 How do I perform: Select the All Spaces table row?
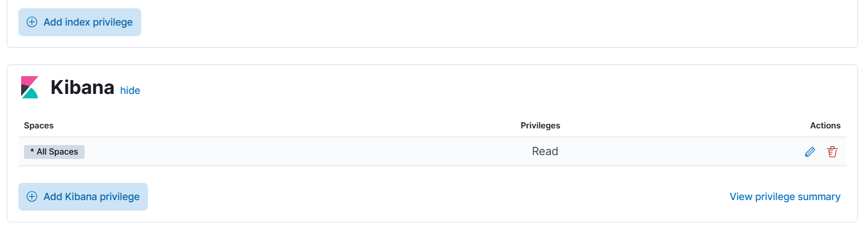[x=432, y=152]
